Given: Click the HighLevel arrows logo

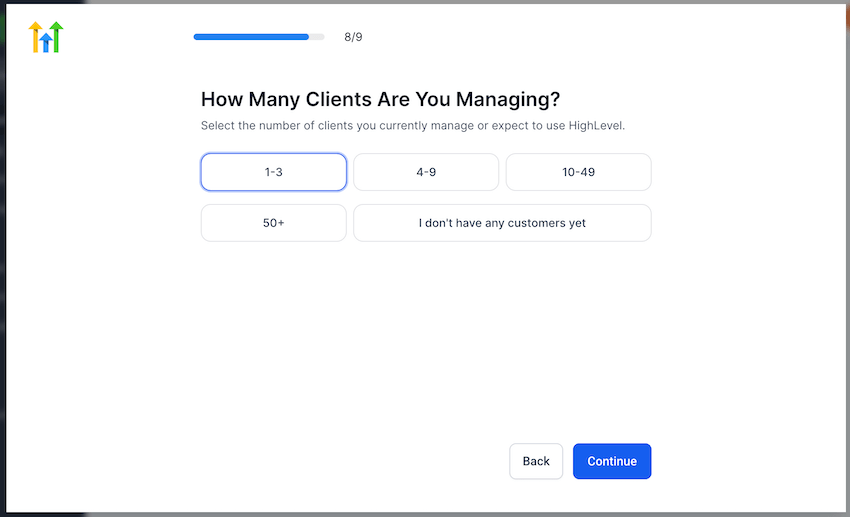Looking at the screenshot, I should pyautogui.click(x=46, y=37).
